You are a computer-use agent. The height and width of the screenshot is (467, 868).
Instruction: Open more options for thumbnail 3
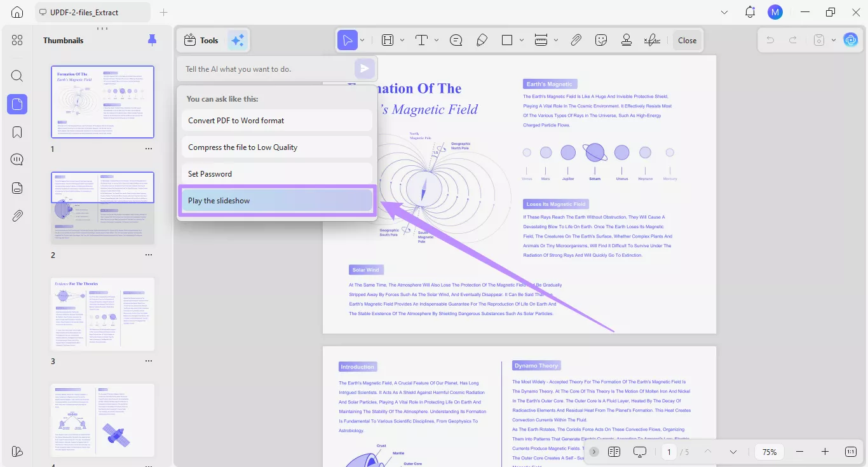[x=149, y=361]
